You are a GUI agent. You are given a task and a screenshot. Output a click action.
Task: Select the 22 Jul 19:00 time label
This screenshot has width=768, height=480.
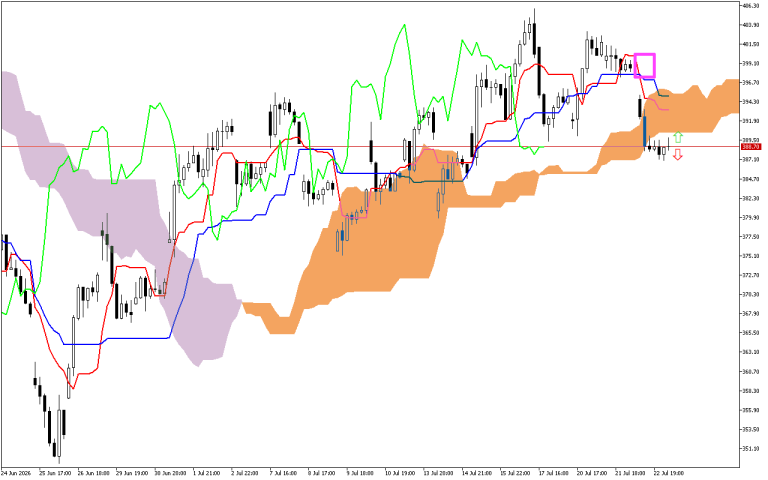coord(667,473)
